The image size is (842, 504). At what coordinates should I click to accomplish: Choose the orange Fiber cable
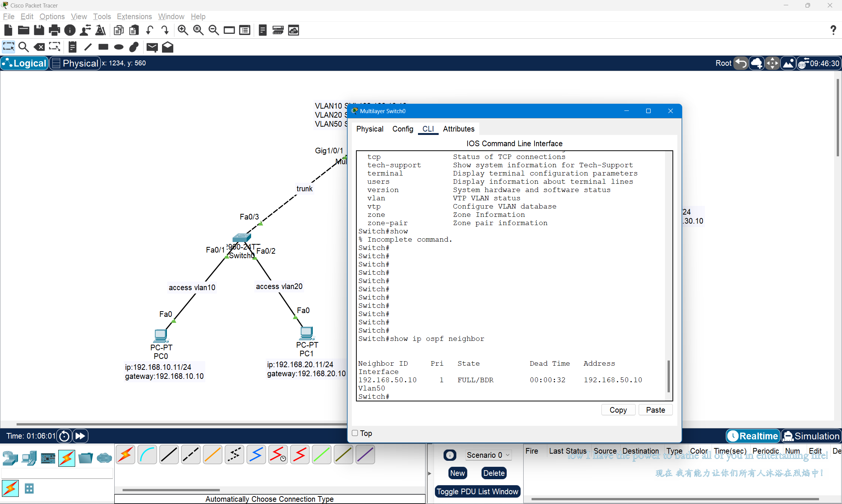point(213,454)
